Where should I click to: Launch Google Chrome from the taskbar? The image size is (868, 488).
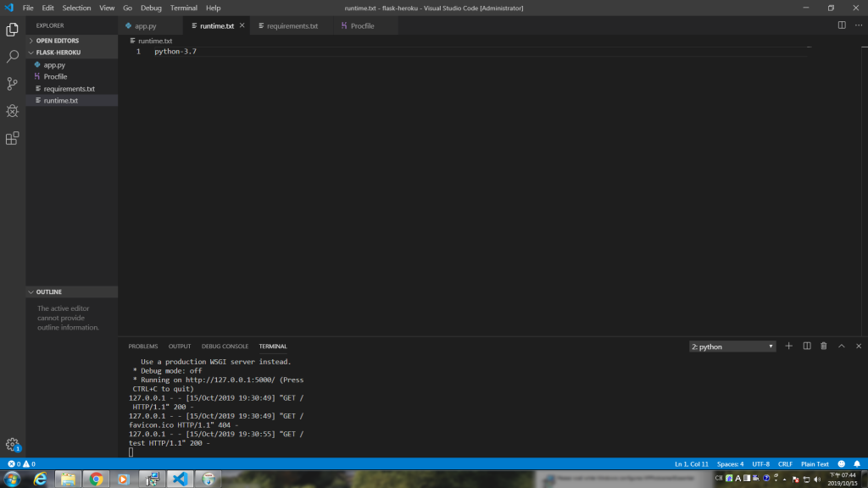coord(96,480)
